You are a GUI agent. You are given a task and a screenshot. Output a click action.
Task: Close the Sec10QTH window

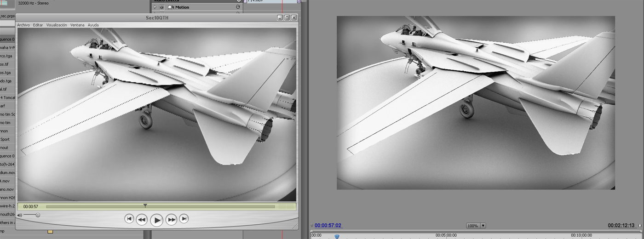click(294, 17)
